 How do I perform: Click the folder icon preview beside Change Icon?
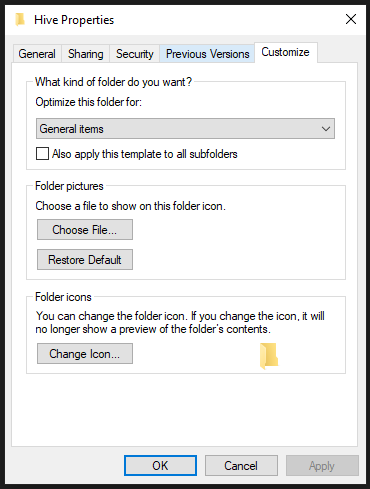269,356
